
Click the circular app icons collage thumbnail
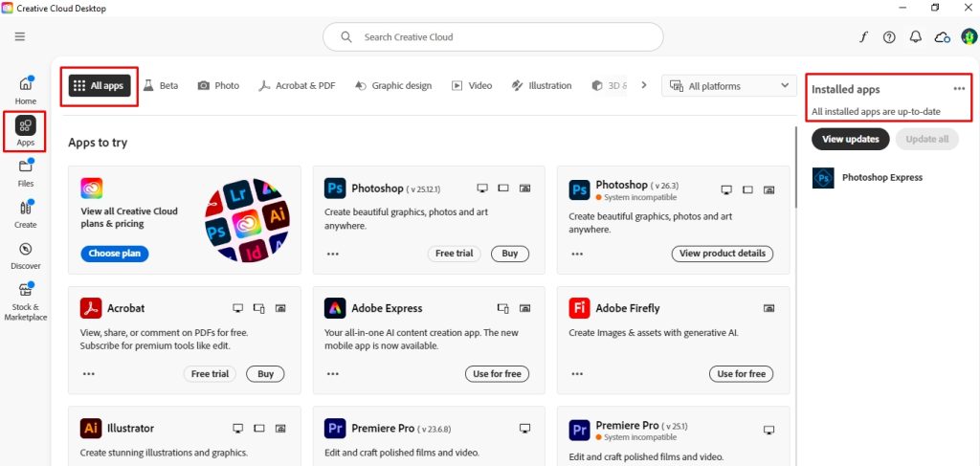tap(247, 220)
